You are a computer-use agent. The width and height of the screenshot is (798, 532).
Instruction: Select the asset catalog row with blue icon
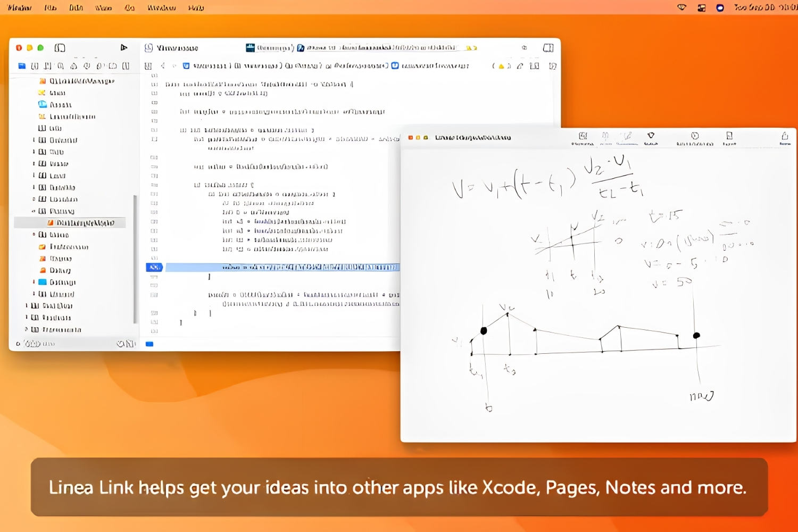(54, 105)
